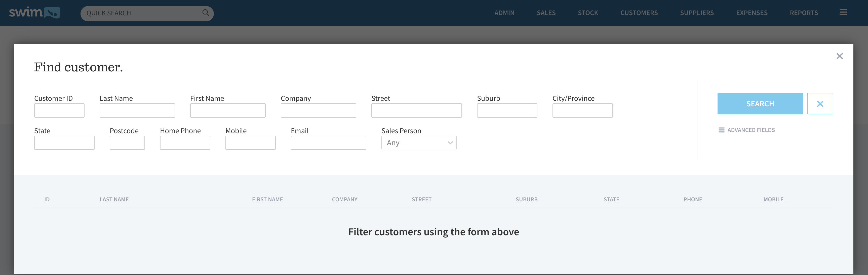Image resolution: width=868 pixels, height=275 pixels.
Task: Click the Email field
Action: click(329, 143)
